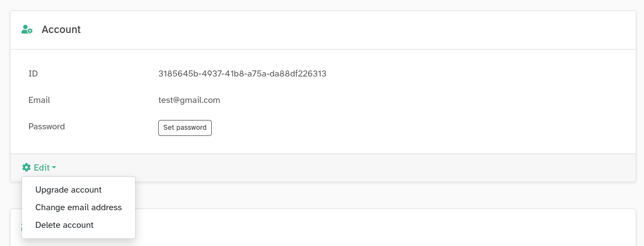Viewport: 644px width, 246px height.
Task: Choose Change email address menu item
Action: tap(78, 207)
